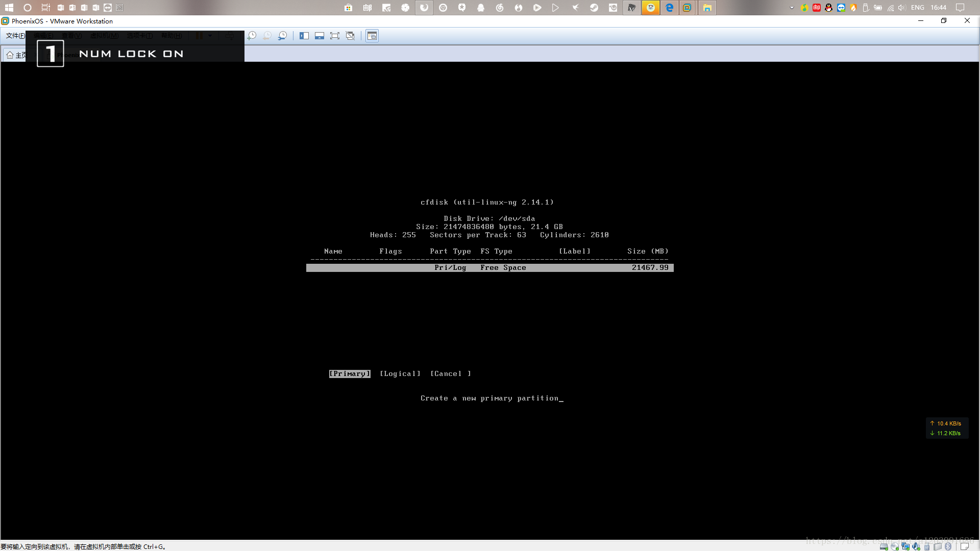This screenshot has height=551, width=980.
Task: Click the console view toolbar icon
Action: coord(372,36)
